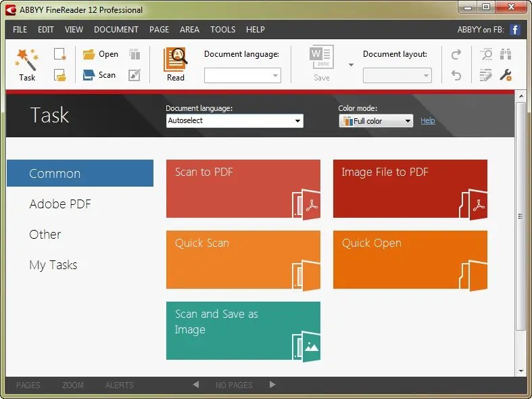
Task: Start Scan and Save as Image task
Action: (x=243, y=331)
